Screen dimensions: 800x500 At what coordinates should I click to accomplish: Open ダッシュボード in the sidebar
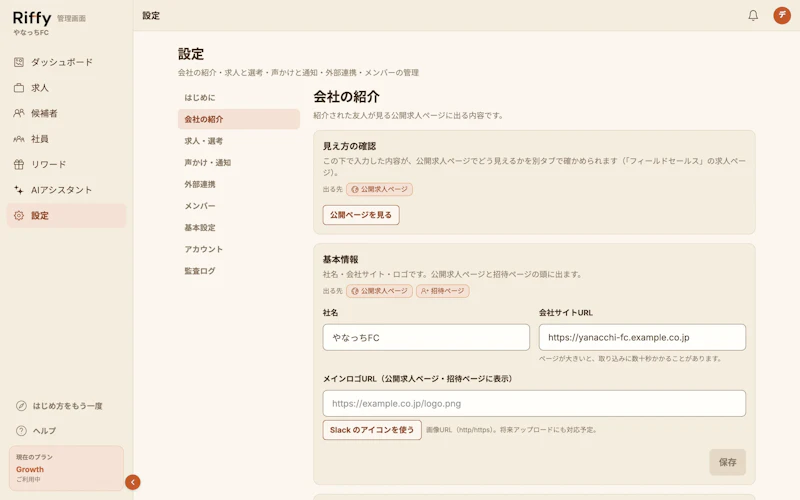coord(66,62)
